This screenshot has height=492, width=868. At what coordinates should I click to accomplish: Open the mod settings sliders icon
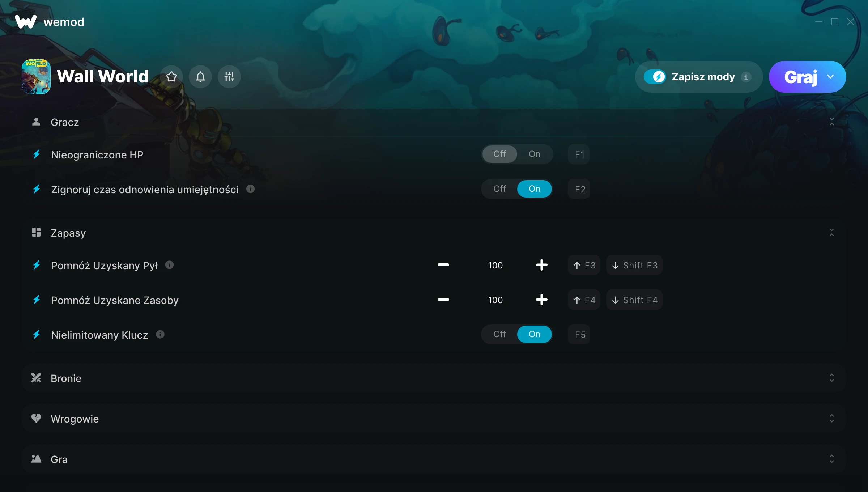pos(229,77)
